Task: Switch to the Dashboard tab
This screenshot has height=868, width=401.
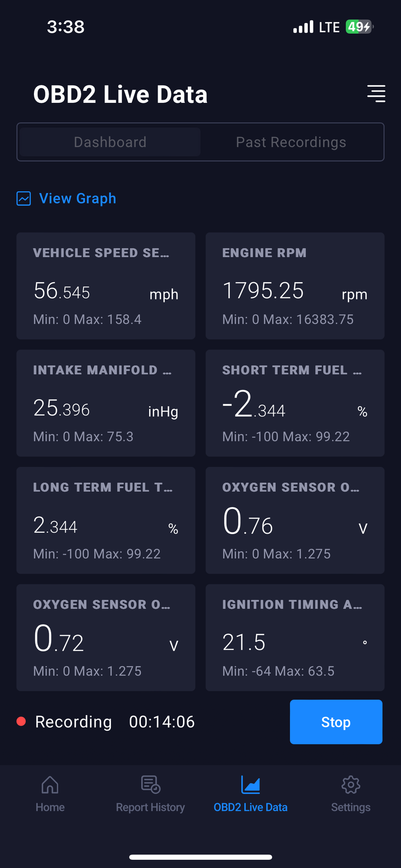Action: point(110,142)
